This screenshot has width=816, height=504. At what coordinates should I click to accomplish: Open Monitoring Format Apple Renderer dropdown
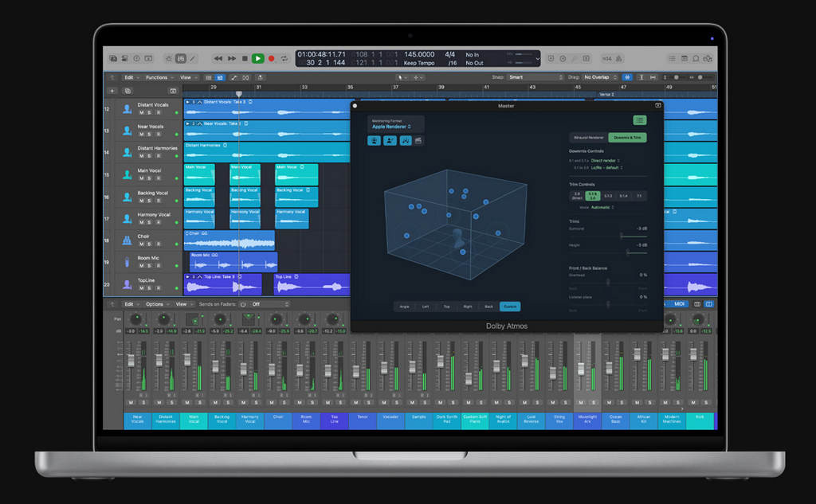click(x=392, y=127)
